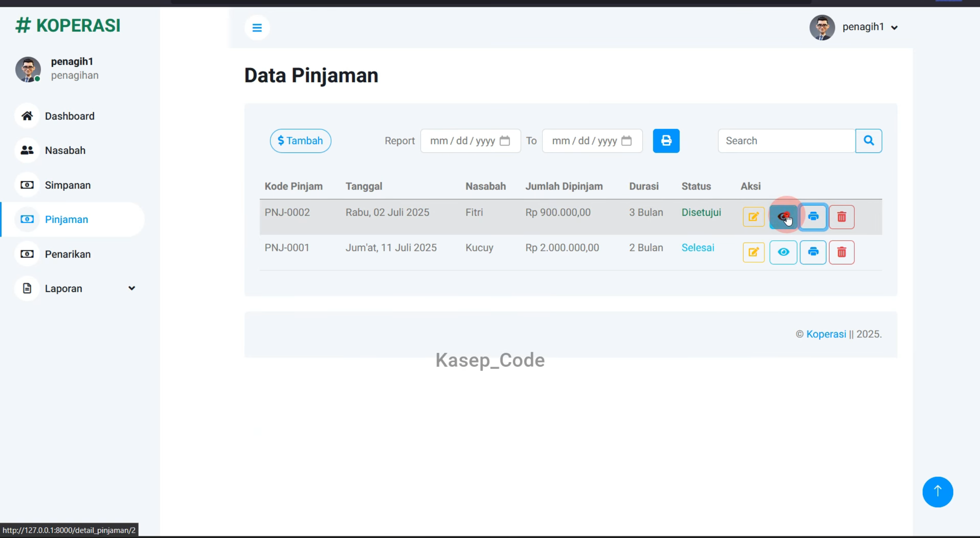This screenshot has width=980, height=538.
Task: Click the Kucuy customer name cell
Action: 479,248
